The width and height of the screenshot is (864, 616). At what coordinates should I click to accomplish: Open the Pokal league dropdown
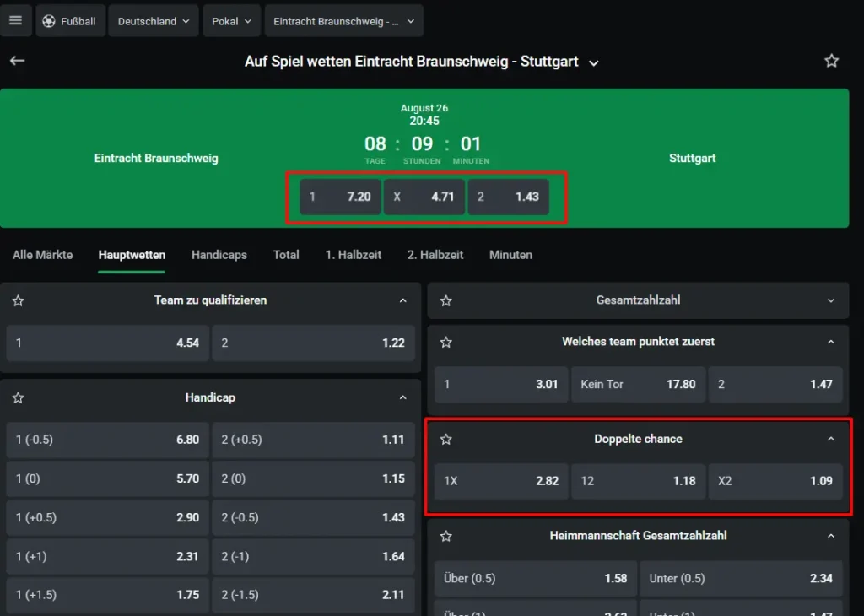coord(231,21)
